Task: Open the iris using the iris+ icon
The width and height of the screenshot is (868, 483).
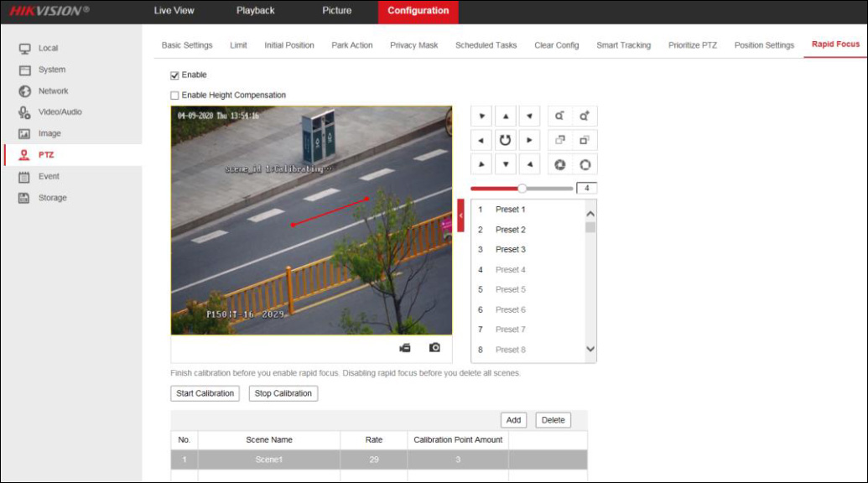Action: (584, 163)
